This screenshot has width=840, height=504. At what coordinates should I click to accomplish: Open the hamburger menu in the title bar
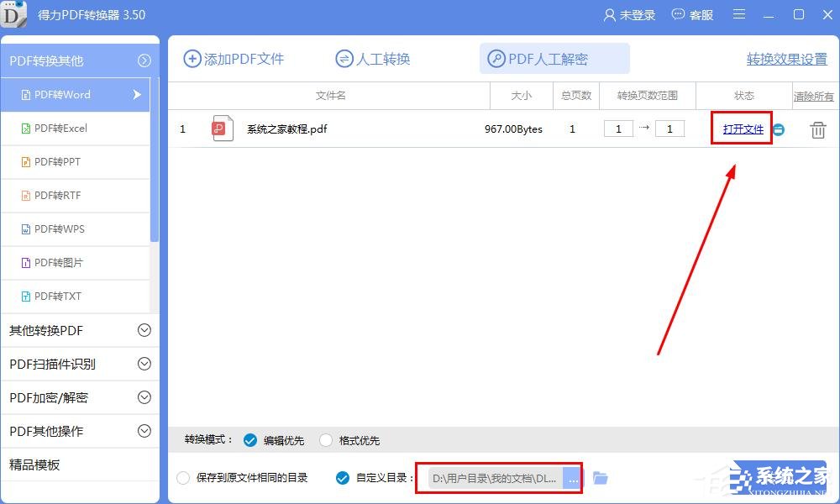738,14
